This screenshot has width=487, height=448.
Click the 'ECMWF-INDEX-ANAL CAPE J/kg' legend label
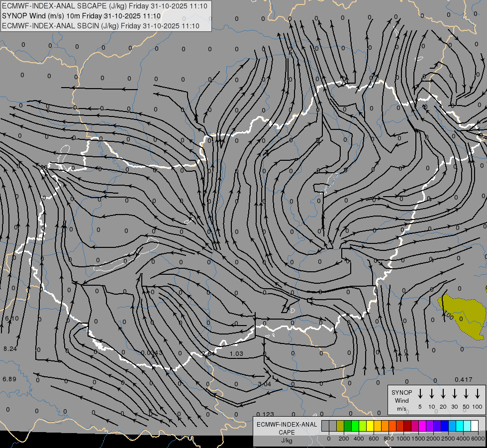coord(287,432)
